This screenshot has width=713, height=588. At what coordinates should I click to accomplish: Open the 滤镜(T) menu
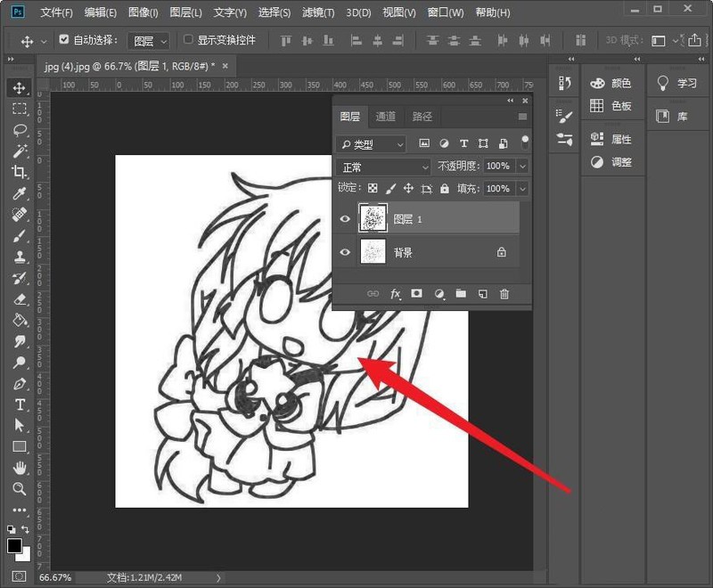pos(317,12)
